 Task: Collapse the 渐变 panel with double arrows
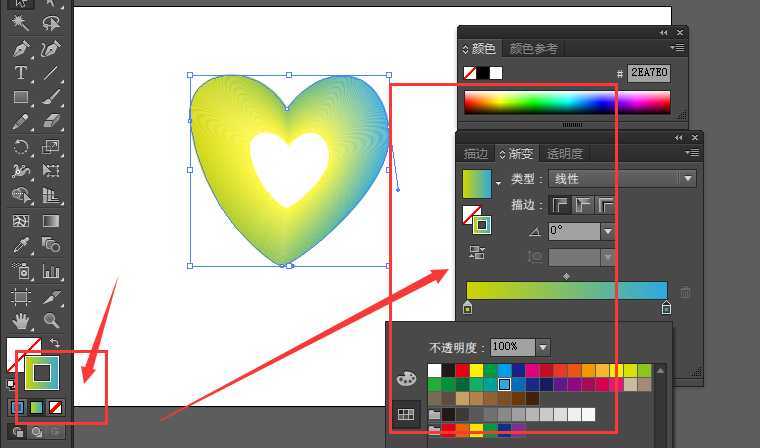pyautogui.click(x=678, y=138)
